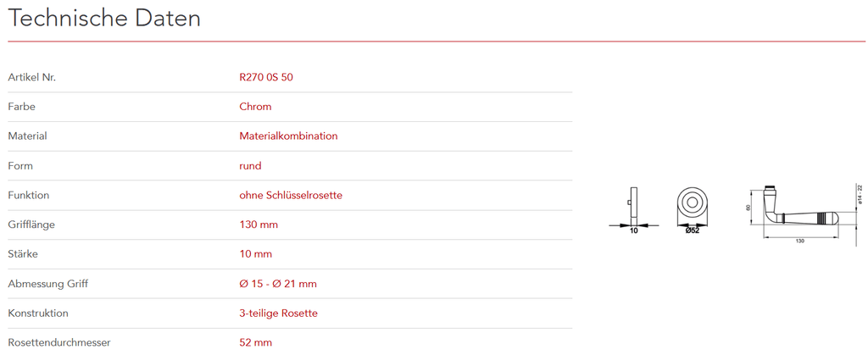Click the round rosette front-view drawing Ø52
Screen dimensions: 868x355
693,208
